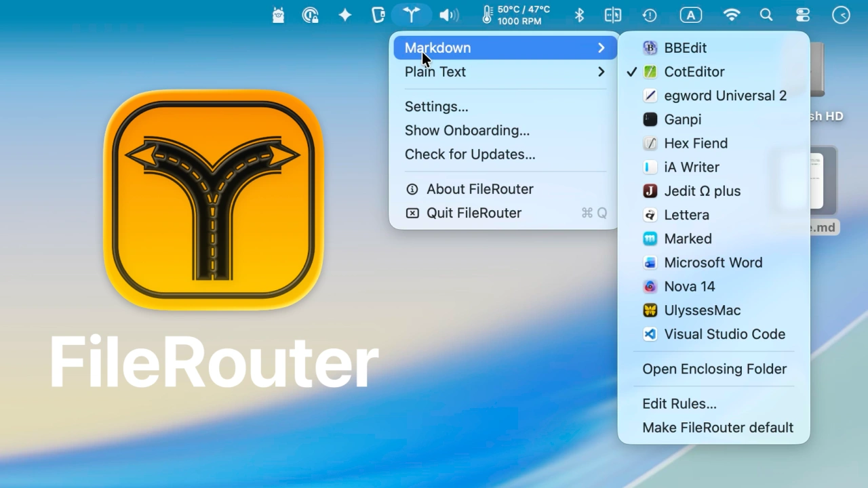868x488 pixels.
Task: Choose Open Enclosing Folder
Action: (714, 369)
